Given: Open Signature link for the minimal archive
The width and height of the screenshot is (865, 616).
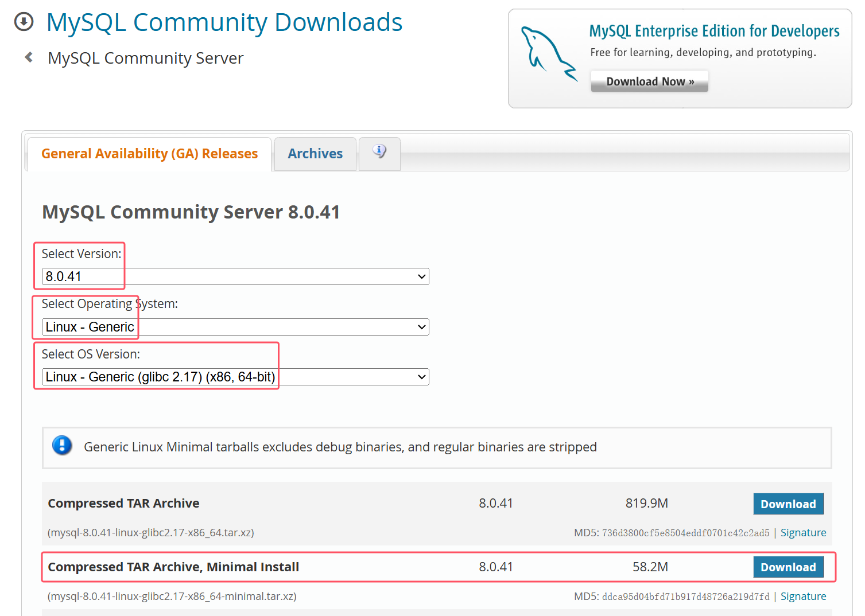Looking at the screenshot, I should 802,596.
